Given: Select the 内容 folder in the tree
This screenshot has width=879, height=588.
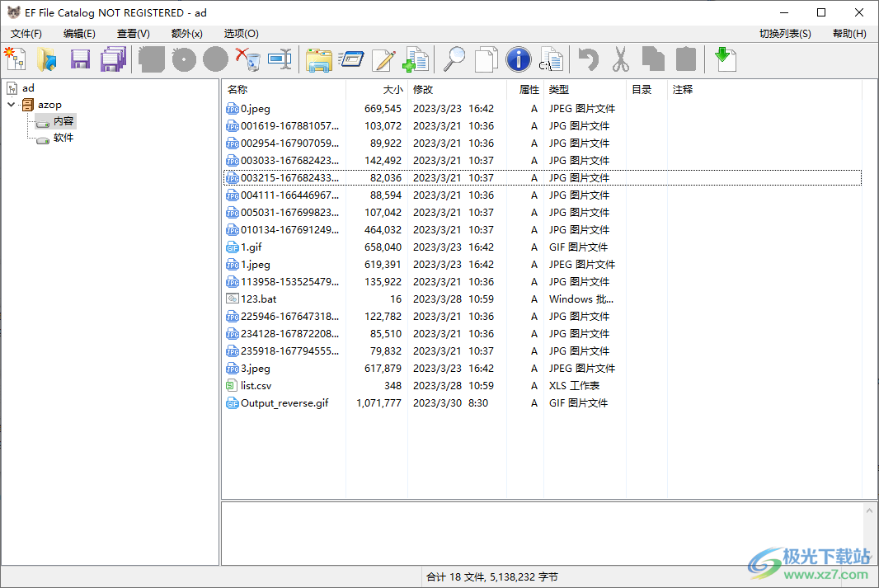Looking at the screenshot, I should coord(64,120).
